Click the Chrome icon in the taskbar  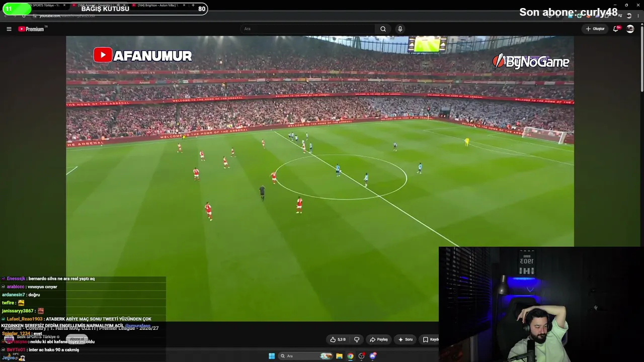(350, 356)
